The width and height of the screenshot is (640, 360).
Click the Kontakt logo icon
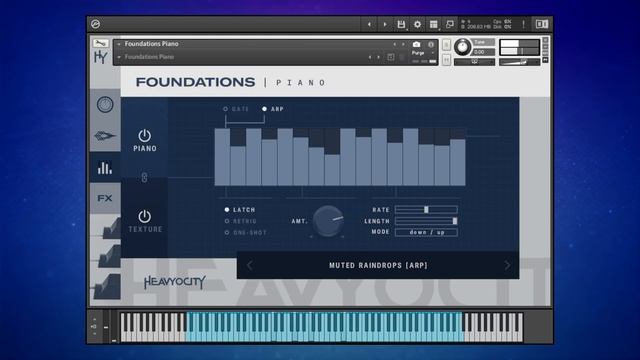96,24
